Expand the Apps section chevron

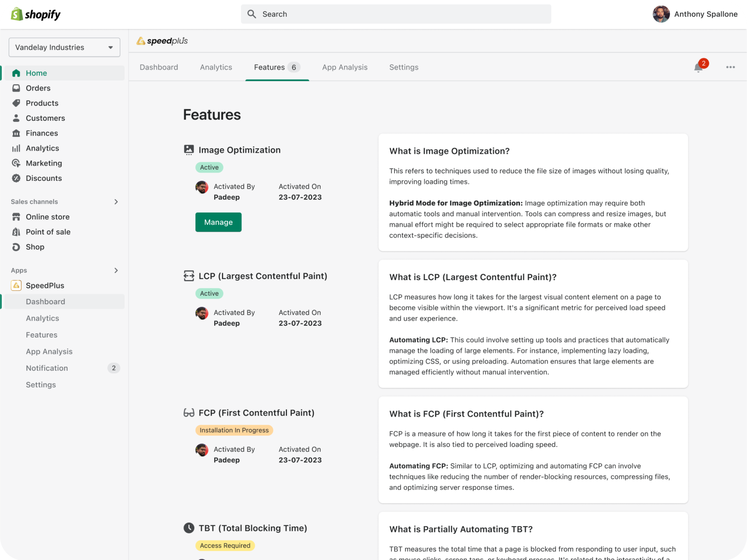click(x=116, y=270)
